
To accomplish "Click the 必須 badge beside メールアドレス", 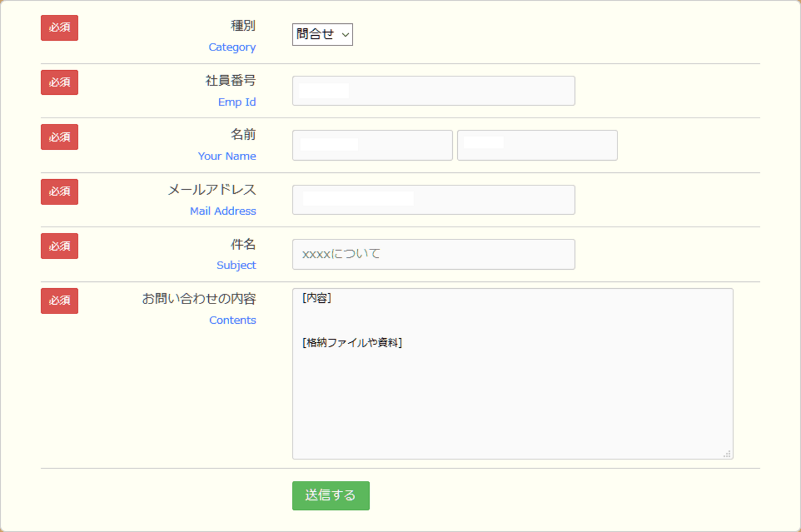I will [x=60, y=191].
